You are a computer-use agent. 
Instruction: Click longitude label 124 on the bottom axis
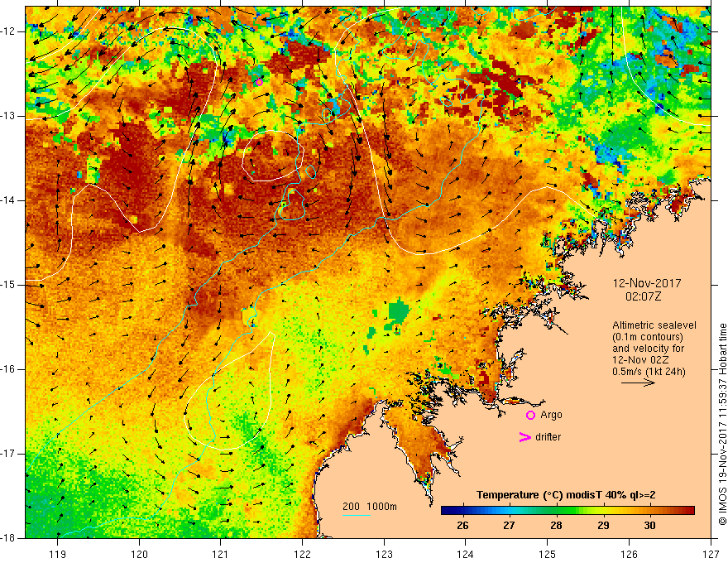coord(466,554)
